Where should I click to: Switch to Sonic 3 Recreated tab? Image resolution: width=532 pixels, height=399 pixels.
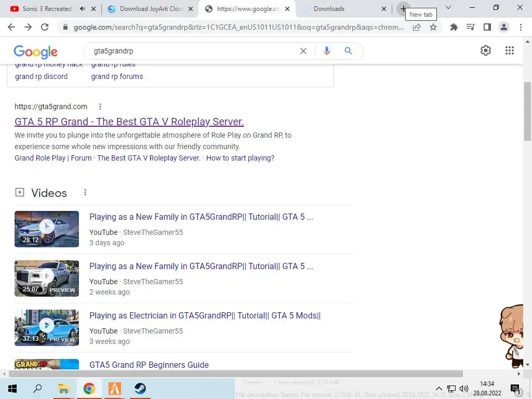point(47,9)
